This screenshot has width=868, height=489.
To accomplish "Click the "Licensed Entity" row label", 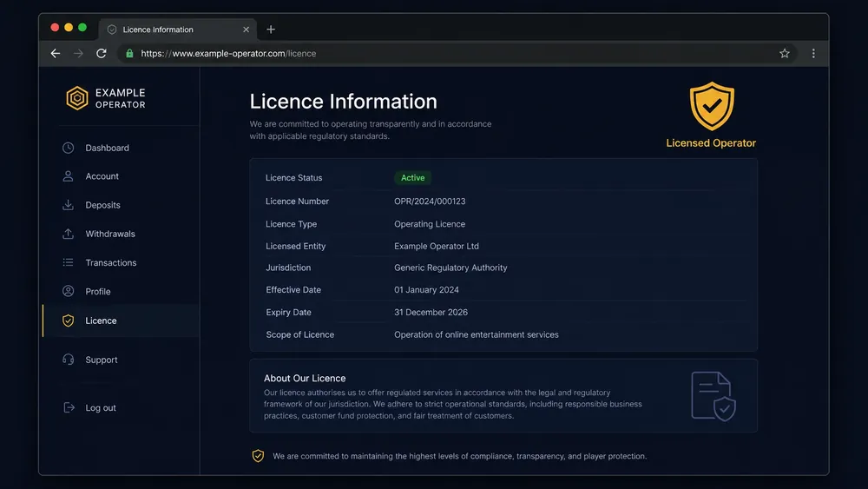I will point(296,246).
